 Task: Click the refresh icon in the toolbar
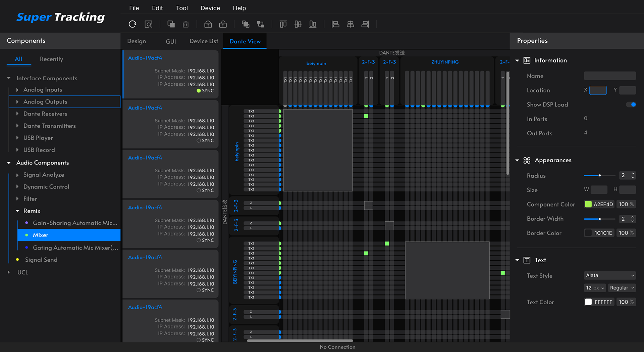(132, 24)
